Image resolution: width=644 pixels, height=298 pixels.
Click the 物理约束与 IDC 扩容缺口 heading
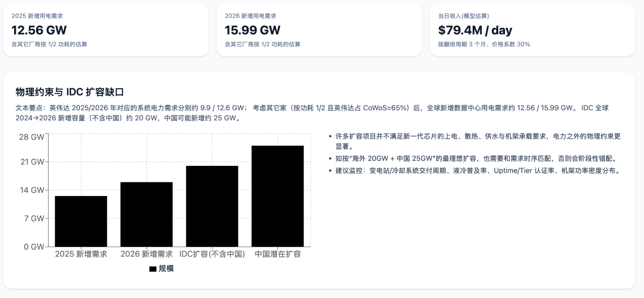[70, 92]
